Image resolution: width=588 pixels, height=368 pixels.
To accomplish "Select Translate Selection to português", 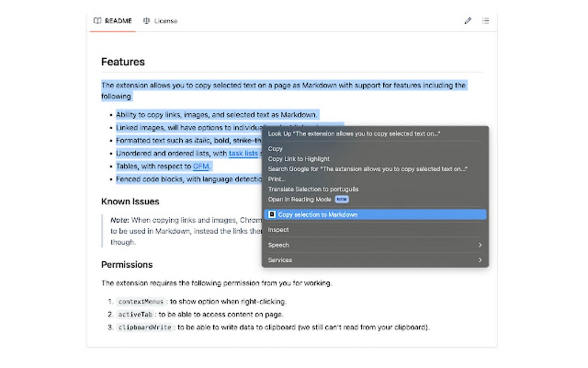I will pyautogui.click(x=313, y=189).
